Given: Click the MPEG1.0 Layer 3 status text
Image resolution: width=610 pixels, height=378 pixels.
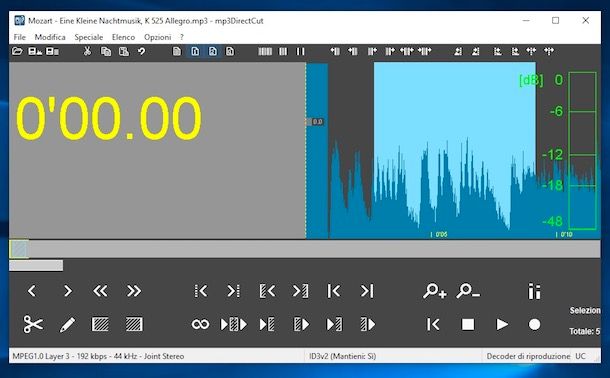Looking at the screenshot, I should (98, 356).
